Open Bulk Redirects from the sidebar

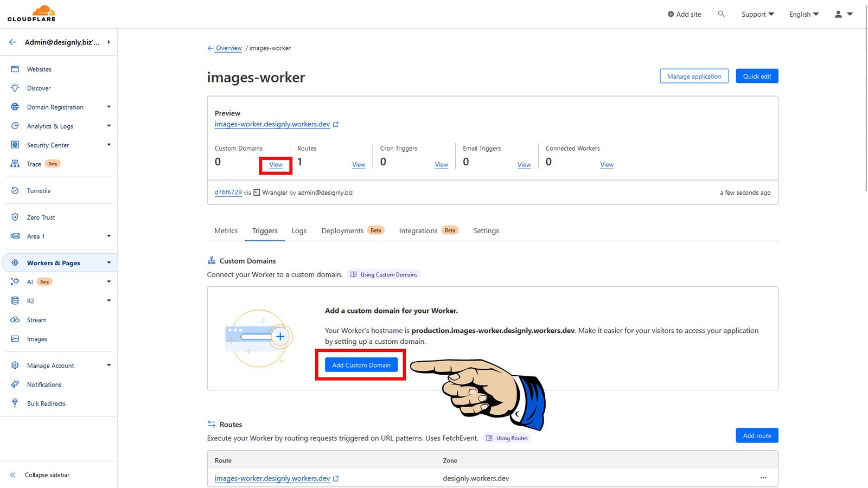[46, 403]
